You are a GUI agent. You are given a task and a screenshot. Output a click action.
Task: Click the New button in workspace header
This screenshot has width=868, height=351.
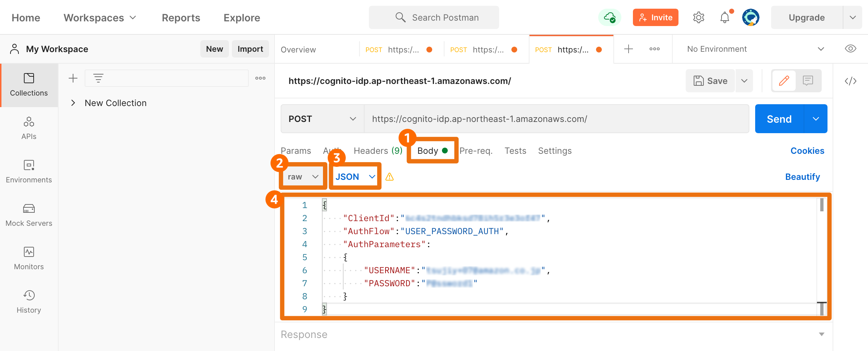(x=214, y=49)
